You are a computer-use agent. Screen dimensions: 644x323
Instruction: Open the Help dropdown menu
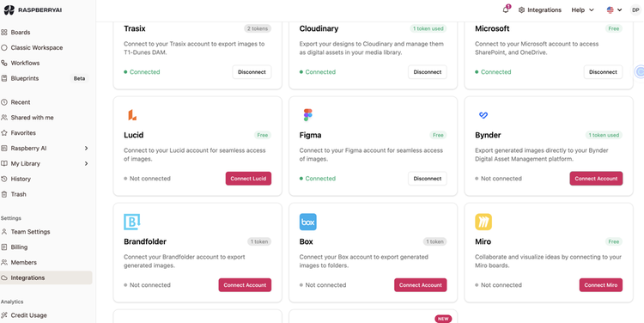coord(582,9)
